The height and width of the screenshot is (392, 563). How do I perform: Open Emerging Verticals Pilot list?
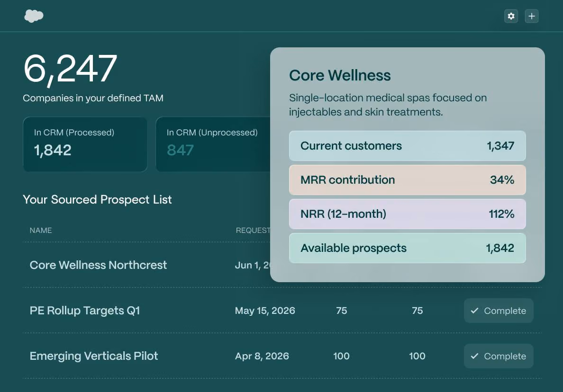tap(94, 356)
